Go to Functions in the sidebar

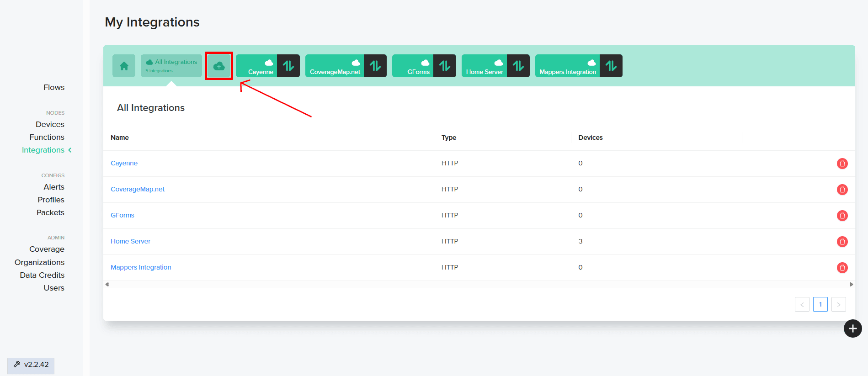click(x=47, y=137)
